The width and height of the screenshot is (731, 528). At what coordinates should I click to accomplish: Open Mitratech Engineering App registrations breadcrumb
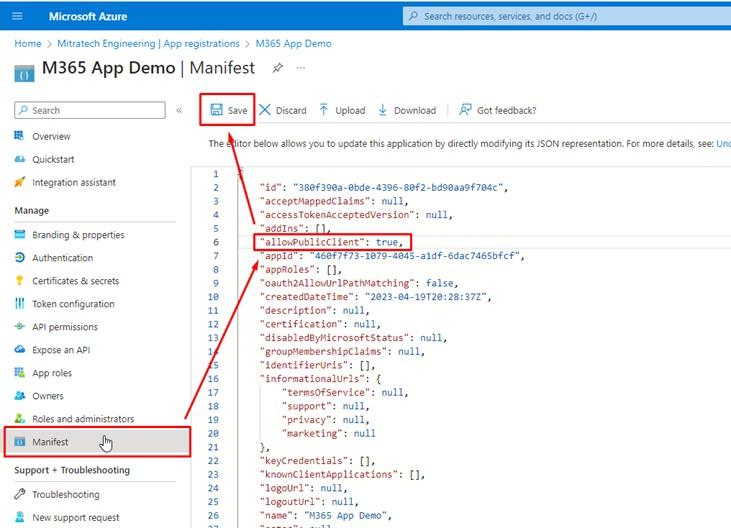(148, 43)
